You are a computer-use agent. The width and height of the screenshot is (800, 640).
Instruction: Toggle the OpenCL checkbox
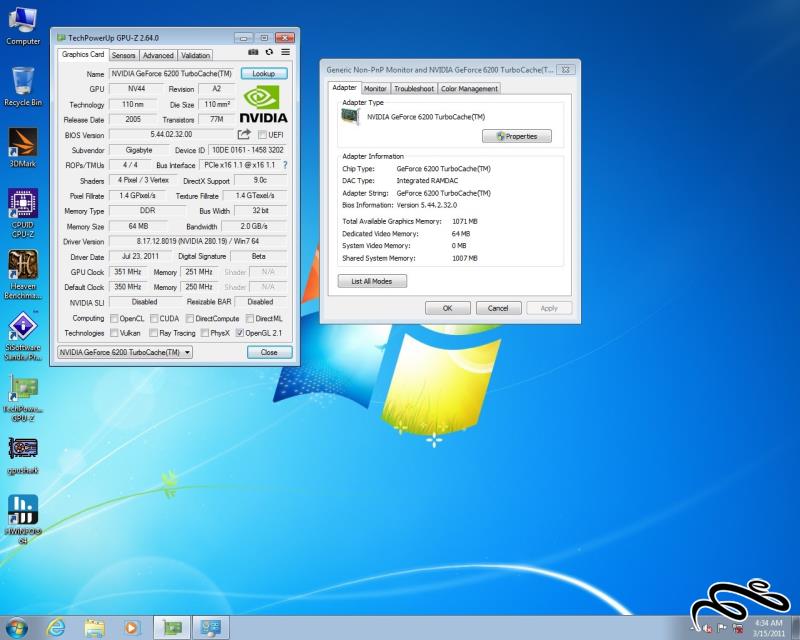114,318
